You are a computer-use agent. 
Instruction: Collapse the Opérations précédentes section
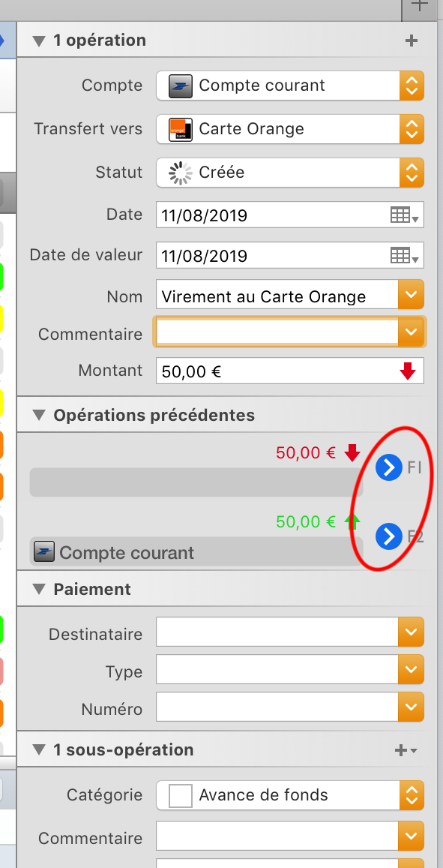[38, 415]
